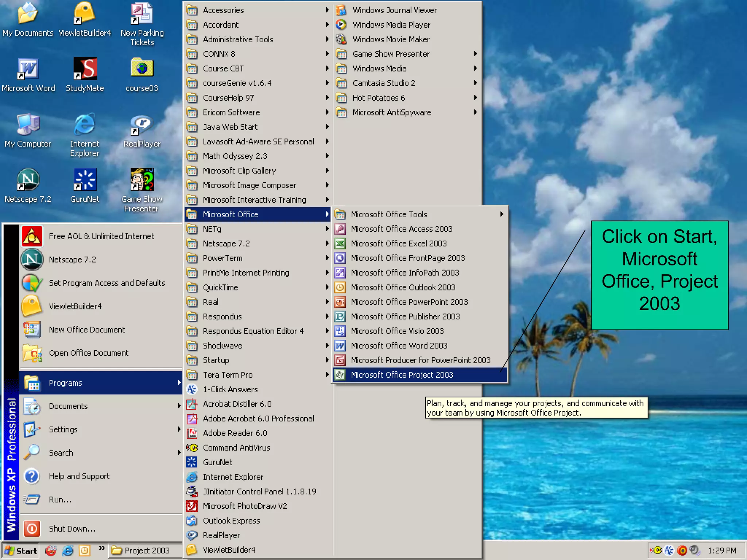747x560 pixels.
Task: Click the Windows Movie Maker icon
Action: point(341,39)
